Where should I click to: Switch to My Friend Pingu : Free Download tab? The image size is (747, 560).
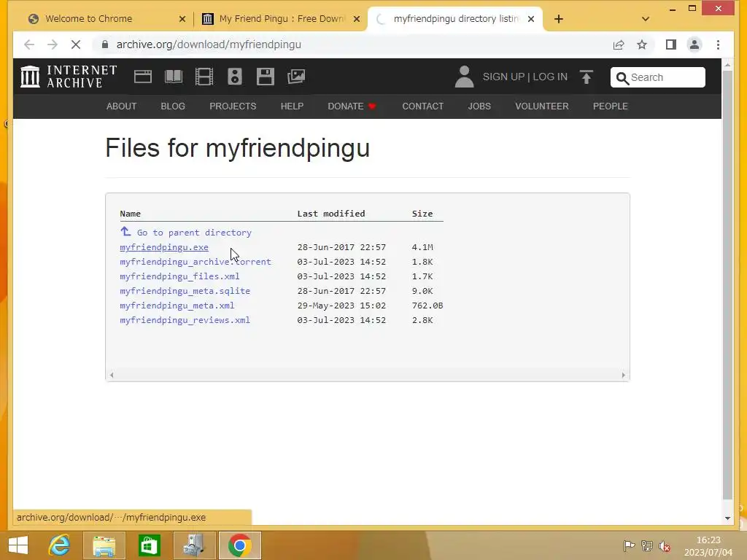coord(281,19)
